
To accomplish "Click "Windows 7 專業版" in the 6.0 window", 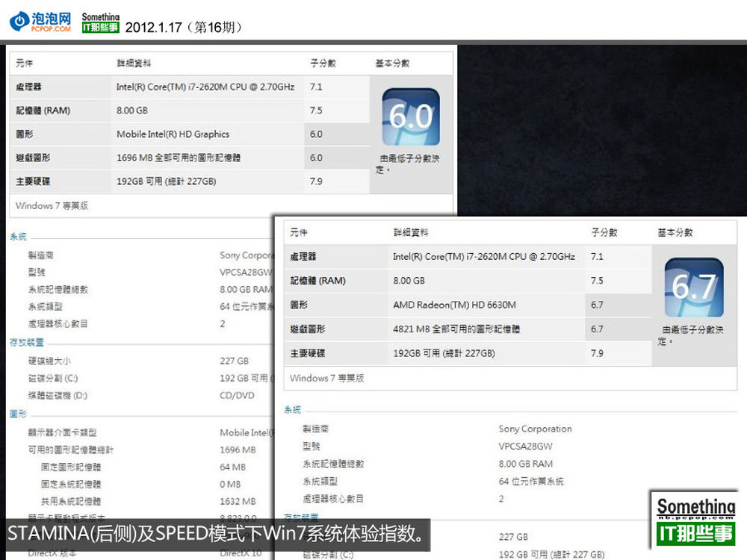I will (x=52, y=206).
